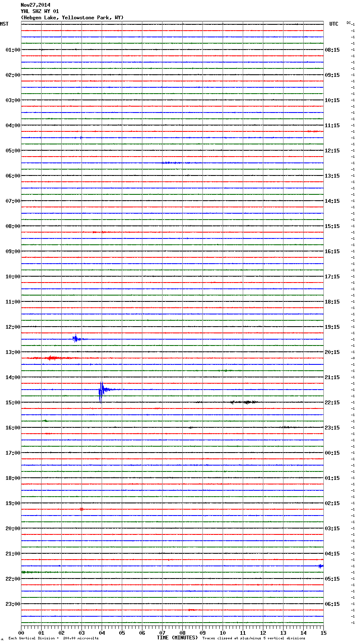Select the 00:15 UTC row label
This screenshot has width=357, height=644.
[332, 453]
